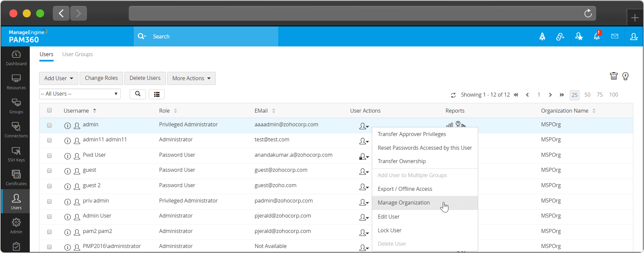Open the All Users filter combo box

pos(80,94)
